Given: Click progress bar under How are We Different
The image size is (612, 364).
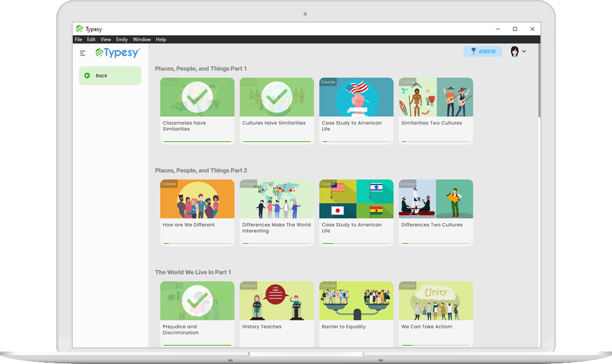Looking at the screenshot, I should [197, 244].
